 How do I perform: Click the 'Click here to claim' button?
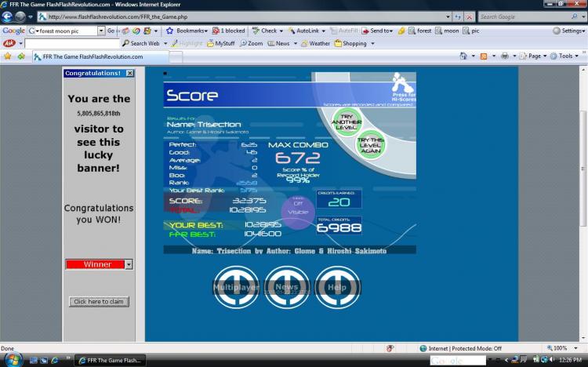[99, 302]
